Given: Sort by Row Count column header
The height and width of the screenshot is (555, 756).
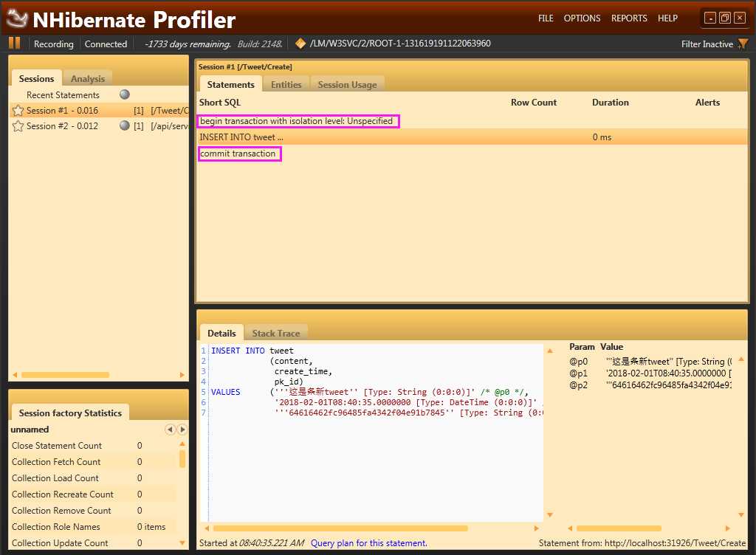Looking at the screenshot, I should pyautogui.click(x=533, y=102).
